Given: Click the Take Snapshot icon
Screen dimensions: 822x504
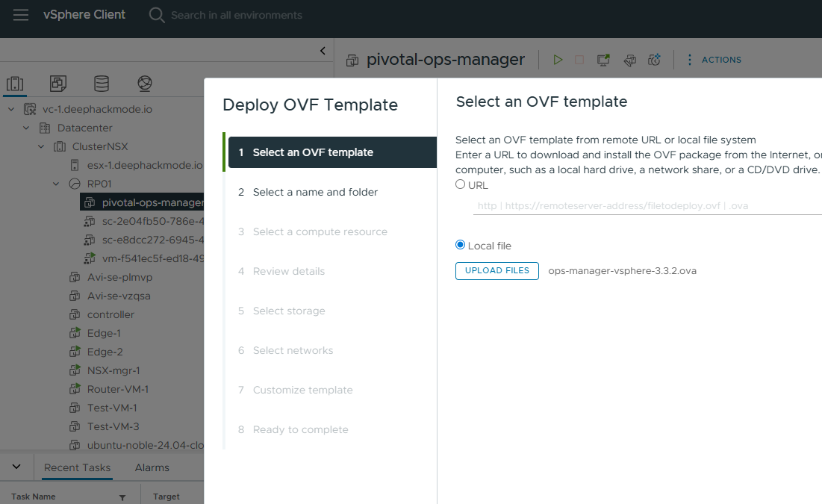Looking at the screenshot, I should (654, 60).
